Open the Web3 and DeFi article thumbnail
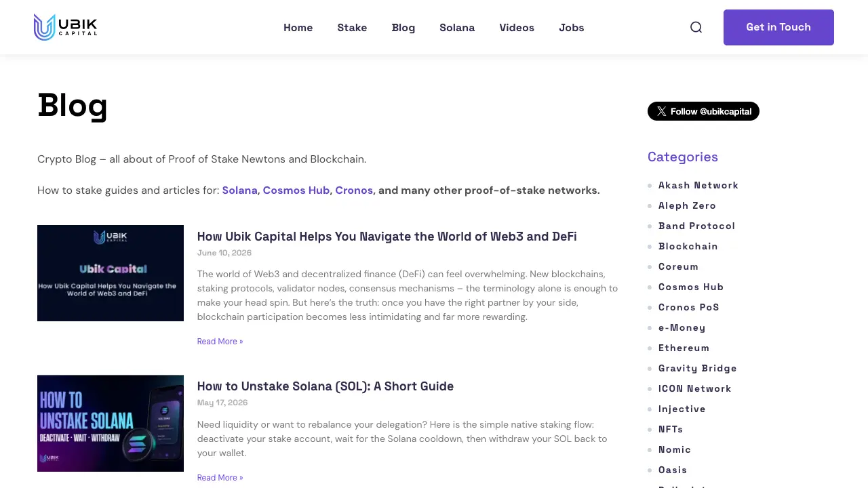The image size is (868, 488). click(111, 273)
